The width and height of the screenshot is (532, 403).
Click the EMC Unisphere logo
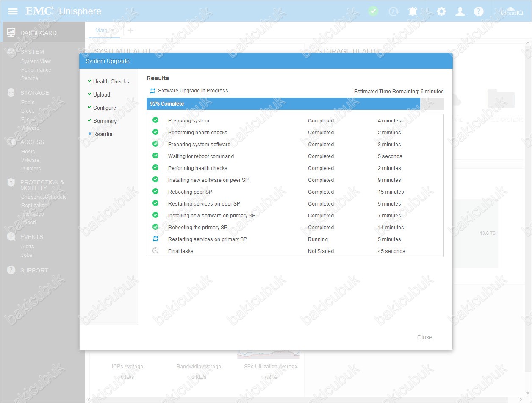[64, 11]
